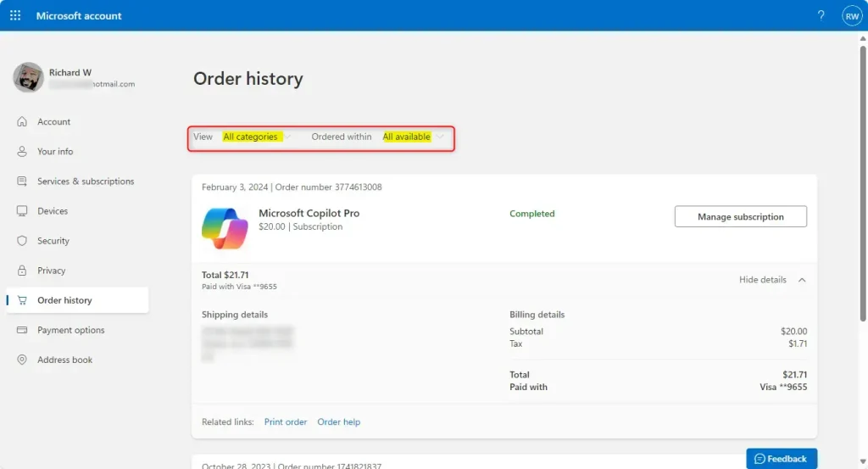
Task: Click the Billing details heading
Action: point(537,315)
